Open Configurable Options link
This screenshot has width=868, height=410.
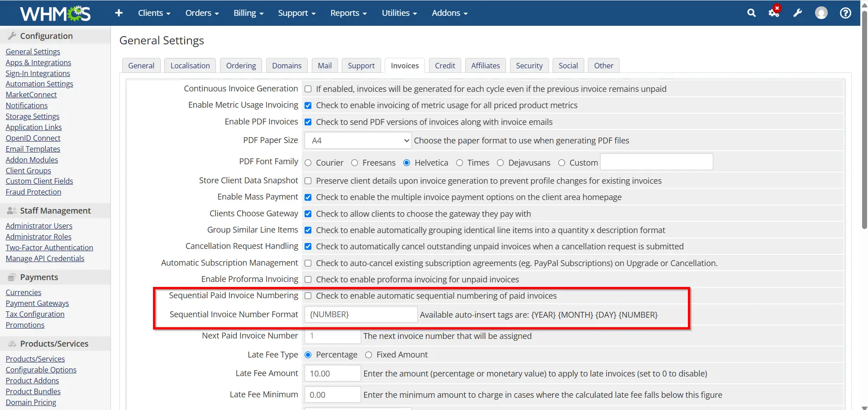tap(41, 370)
